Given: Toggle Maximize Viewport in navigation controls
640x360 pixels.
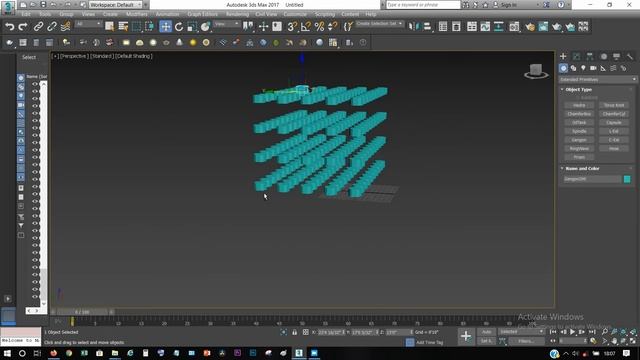Looking at the screenshot, I should coord(633,341).
